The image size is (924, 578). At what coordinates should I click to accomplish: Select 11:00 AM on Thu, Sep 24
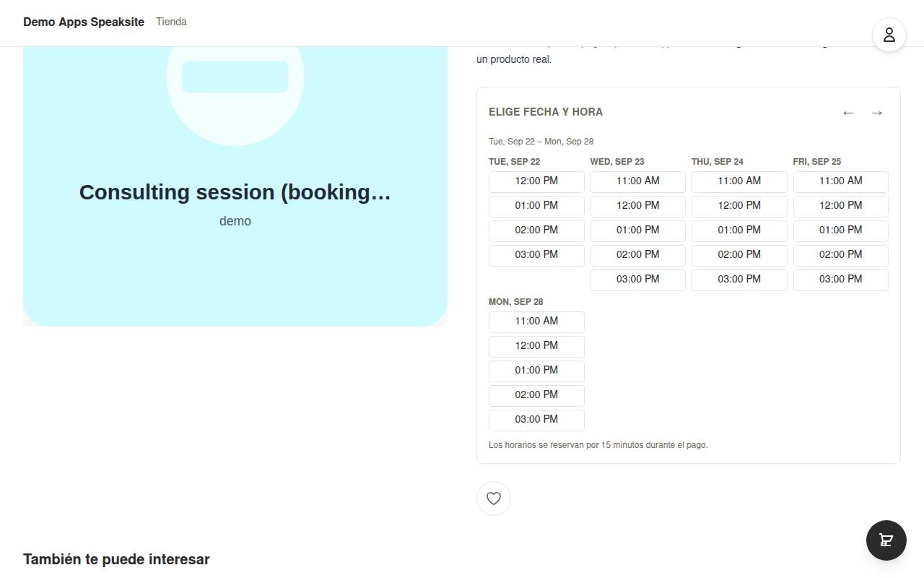click(x=739, y=181)
